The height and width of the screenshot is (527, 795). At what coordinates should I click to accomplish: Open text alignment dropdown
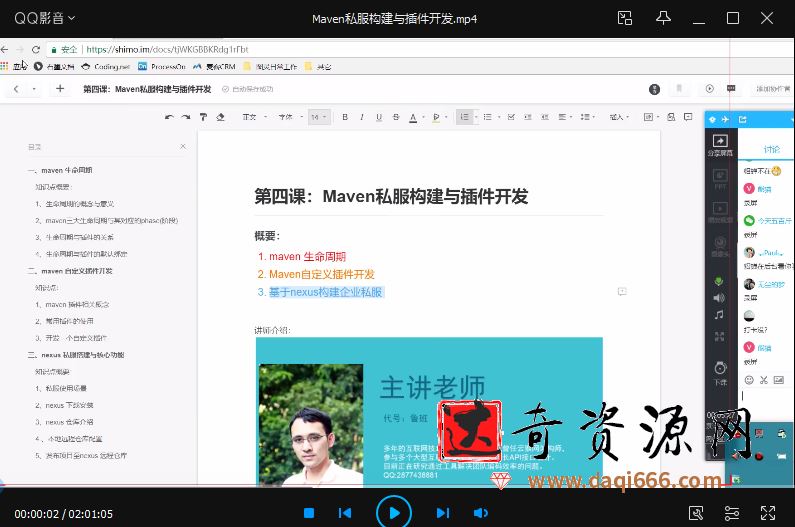pos(564,117)
